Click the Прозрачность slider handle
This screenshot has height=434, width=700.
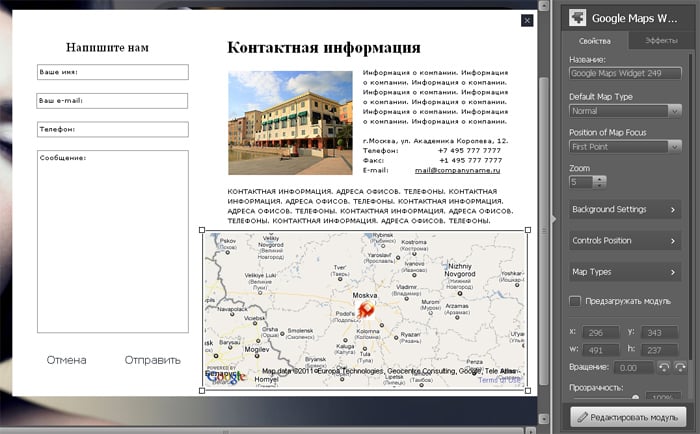[634, 399]
